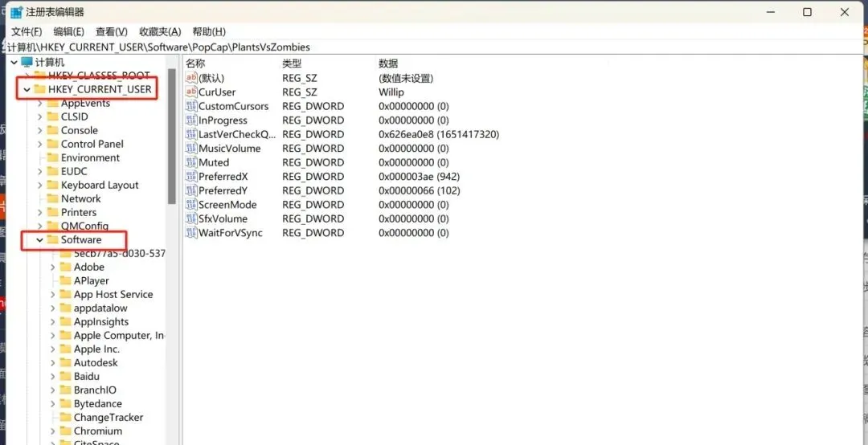The height and width of the screenshot is (445, 868).
Task: Click the Muted DWORD icon
Action: (191, 163)
